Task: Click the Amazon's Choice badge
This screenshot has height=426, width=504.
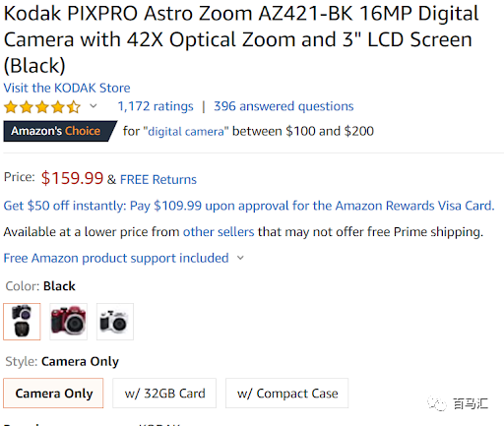Action: (60, 131)
